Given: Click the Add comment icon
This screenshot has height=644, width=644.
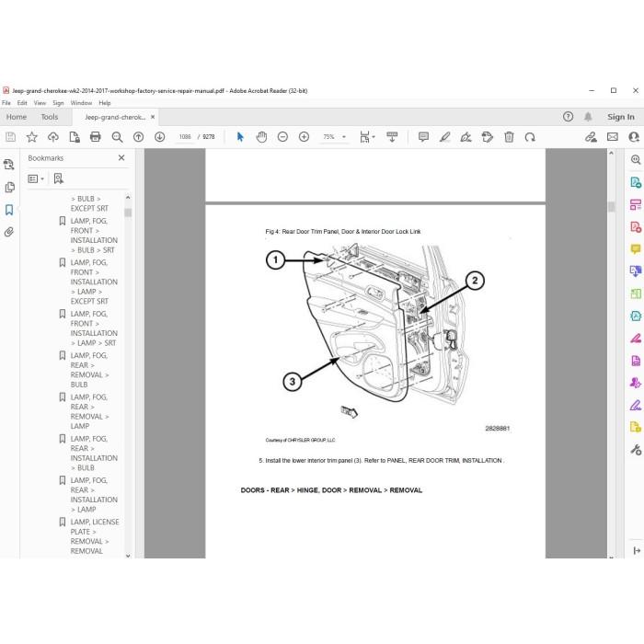Looking at the screenshot, I should coord(423,137).
